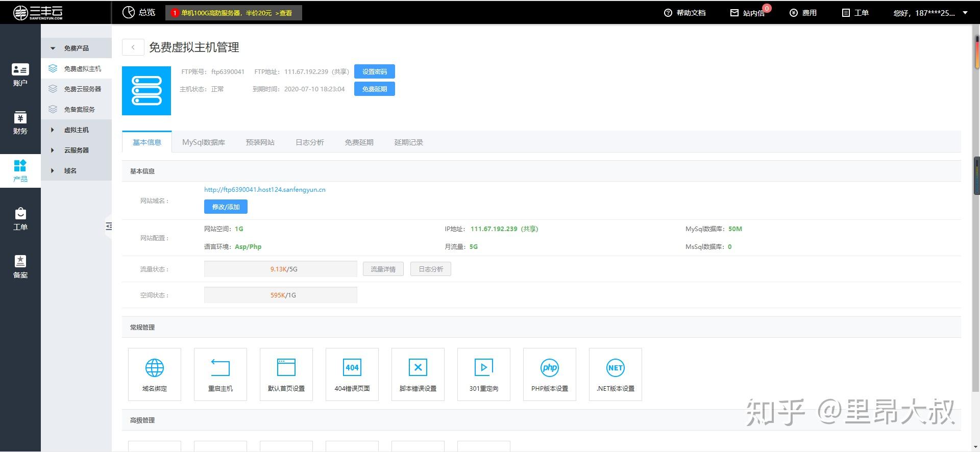
Task: Open the account (账户) sidebar icon
Action: click(20, 69)
